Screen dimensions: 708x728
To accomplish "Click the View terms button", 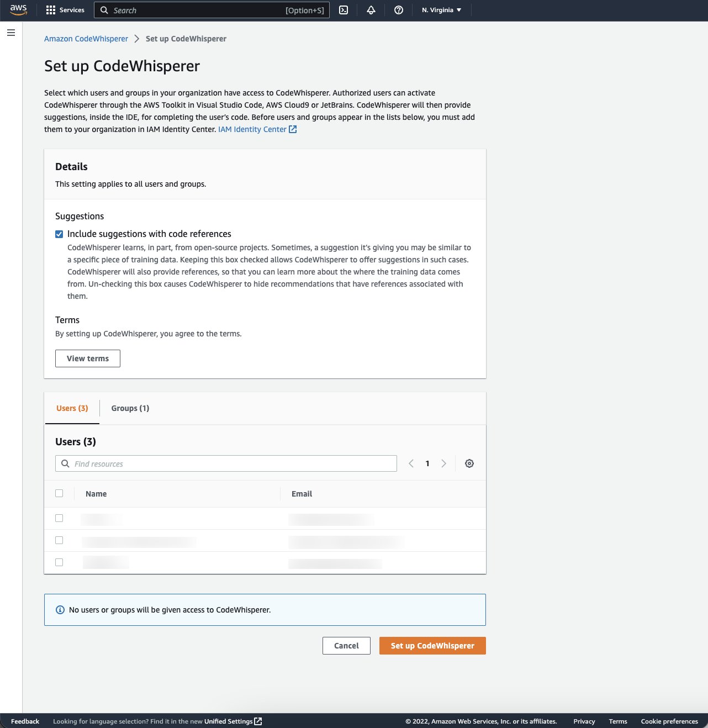I will coord(88,358).
